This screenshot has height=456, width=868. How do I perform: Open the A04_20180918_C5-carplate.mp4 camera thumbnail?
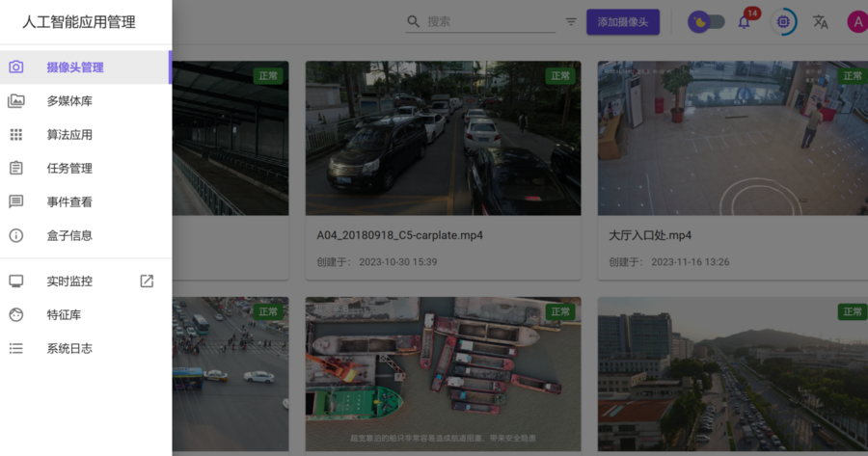[x=443, y=138]
